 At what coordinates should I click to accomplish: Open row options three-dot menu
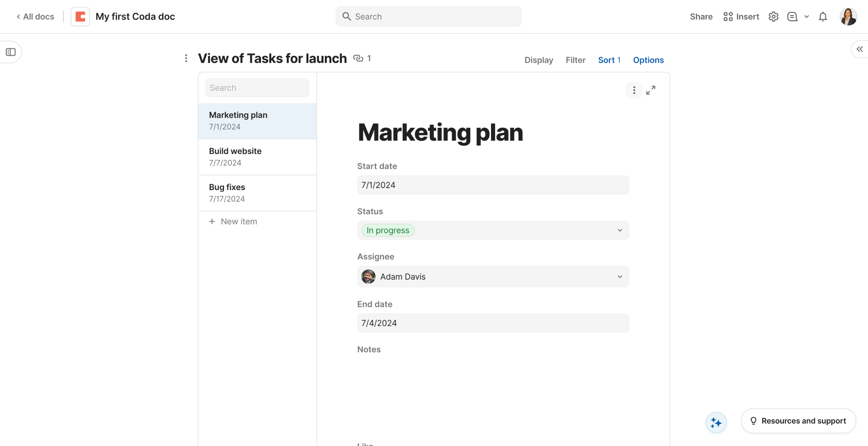point(634,90)
